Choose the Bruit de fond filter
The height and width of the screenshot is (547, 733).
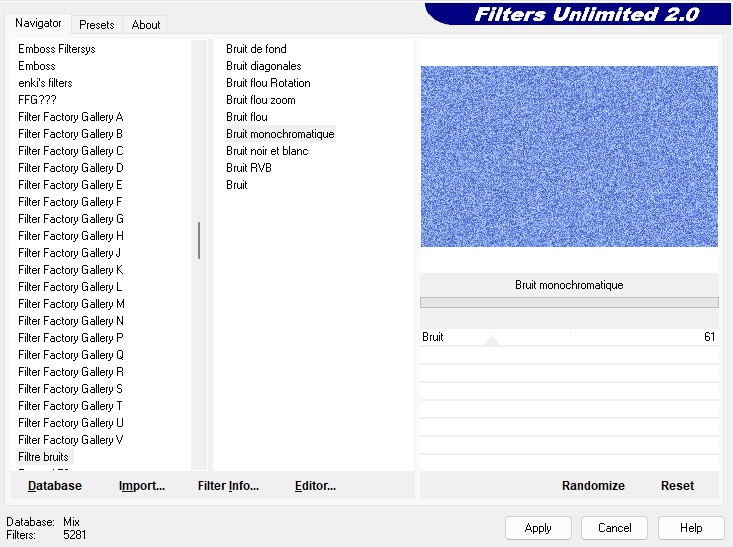[x=256, y=49]
